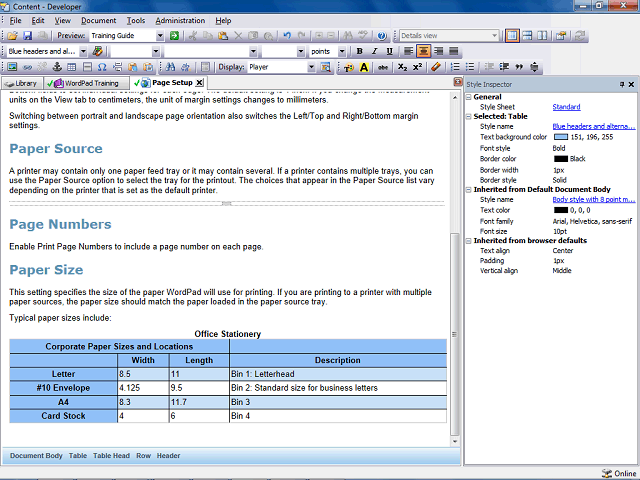Insert a special character with the Omega icon

point(102,67)
